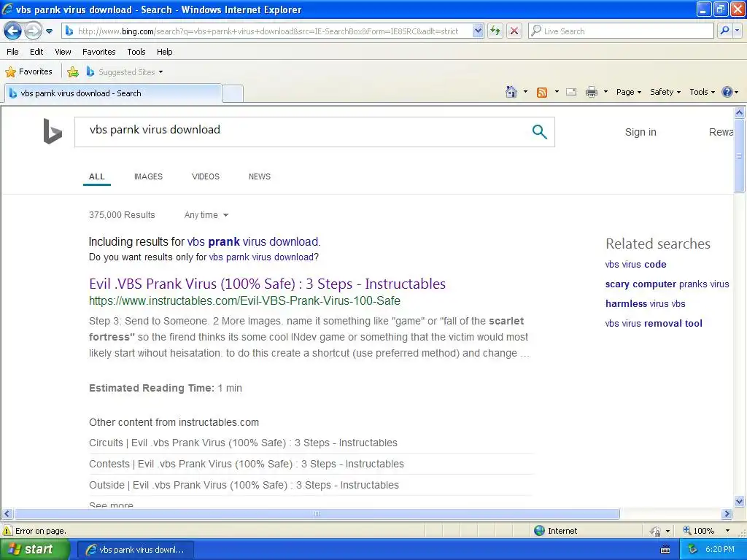
Task: Open the View menu
Action: pyautogui.click(x=63, y=52)
